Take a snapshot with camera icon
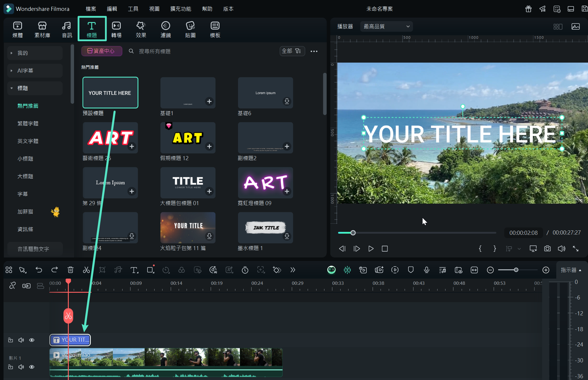Screen dimensions: 588x380 (x=547, y=249)
